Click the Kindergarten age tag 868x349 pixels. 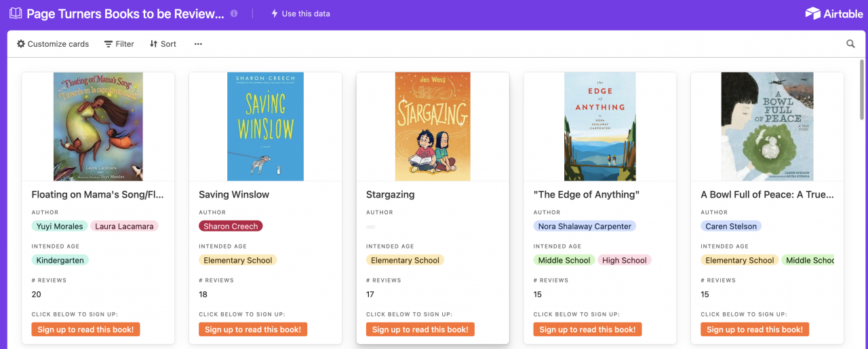pos(60,260)
